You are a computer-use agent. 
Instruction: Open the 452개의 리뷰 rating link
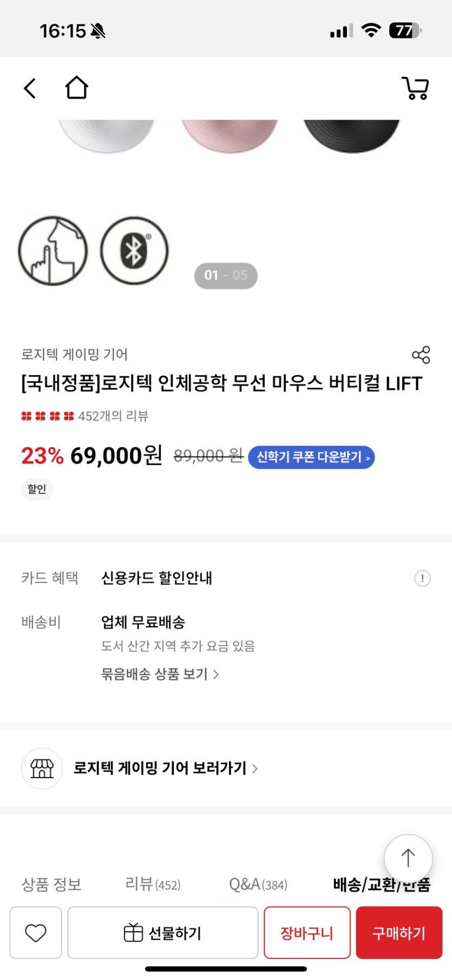pyautogui.click(x=113, y=416)
